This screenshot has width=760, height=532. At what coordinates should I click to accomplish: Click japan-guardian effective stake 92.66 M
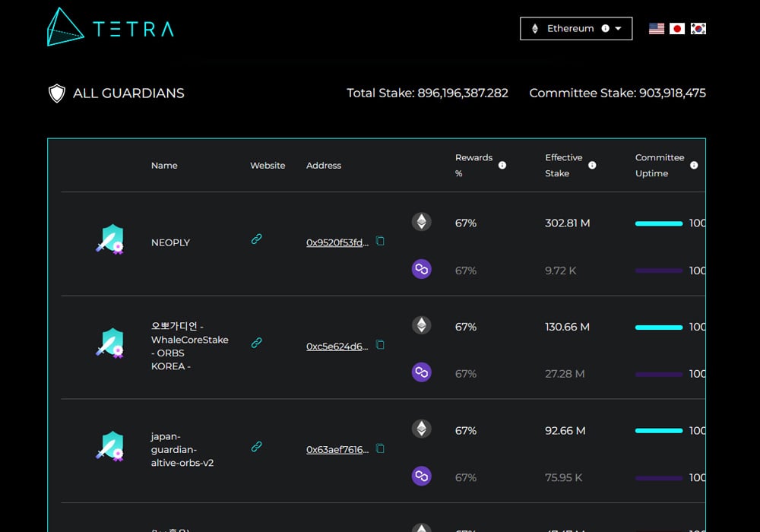pyautogui.click(x=565, y=431)
